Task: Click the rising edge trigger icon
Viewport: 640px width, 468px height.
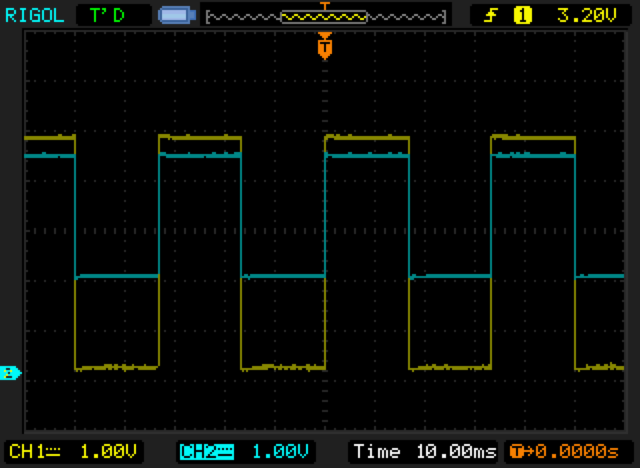Action: (491, 16)
